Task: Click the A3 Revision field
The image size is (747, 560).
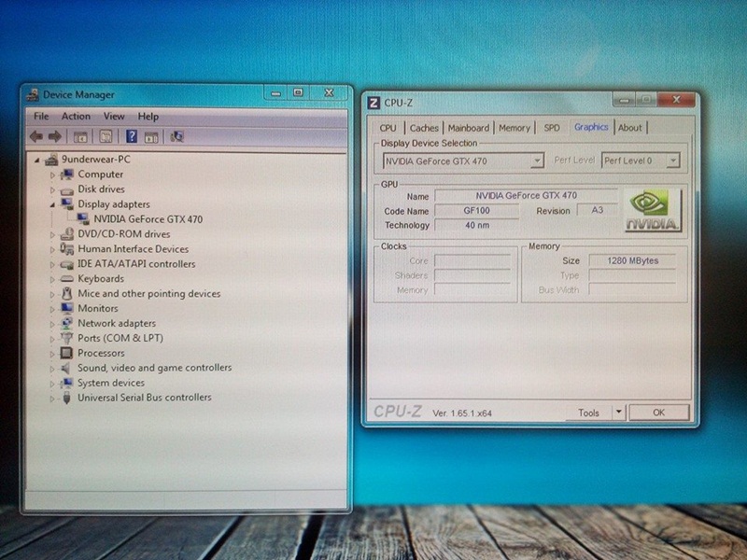Action: point(598,210)
